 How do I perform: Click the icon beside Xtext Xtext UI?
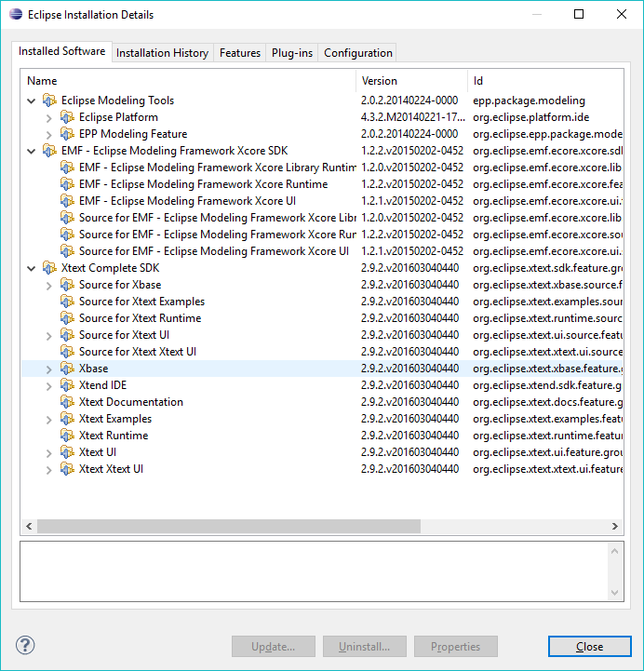[67, 469]
